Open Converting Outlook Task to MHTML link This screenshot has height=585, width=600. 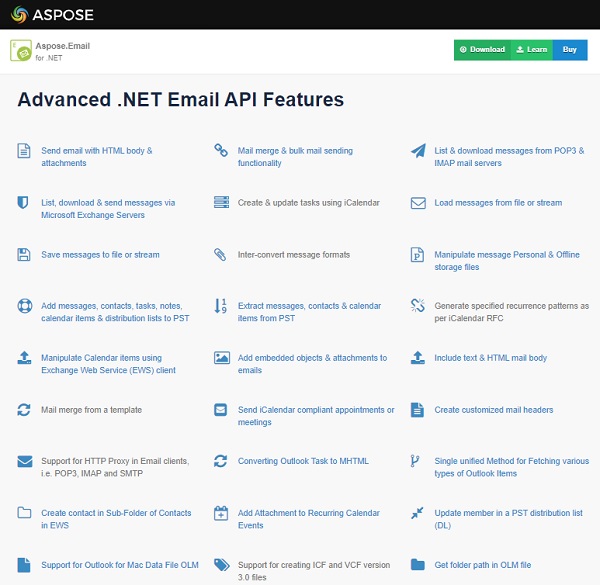(x=303, y=461)
